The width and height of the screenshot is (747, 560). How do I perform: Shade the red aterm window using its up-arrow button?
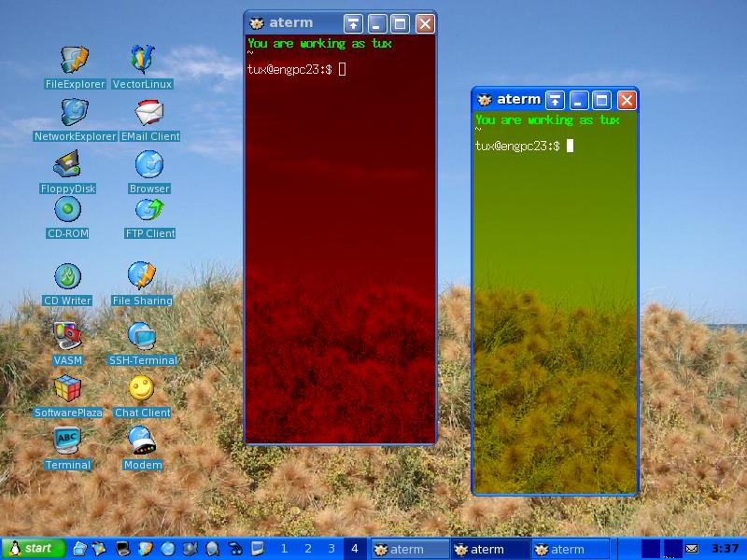click(x=354, y=23)
